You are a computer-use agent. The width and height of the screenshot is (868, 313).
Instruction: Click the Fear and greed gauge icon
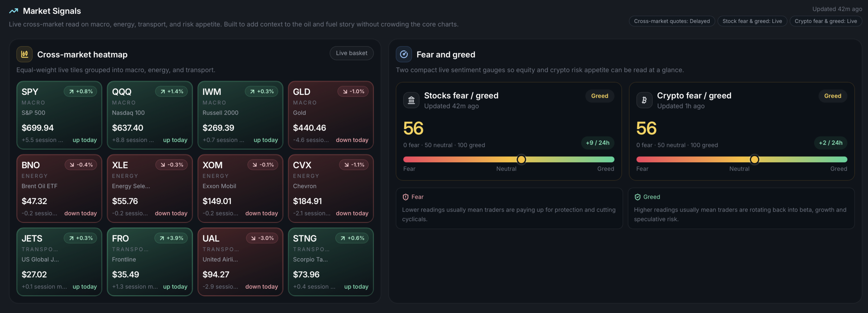[404, 54]
